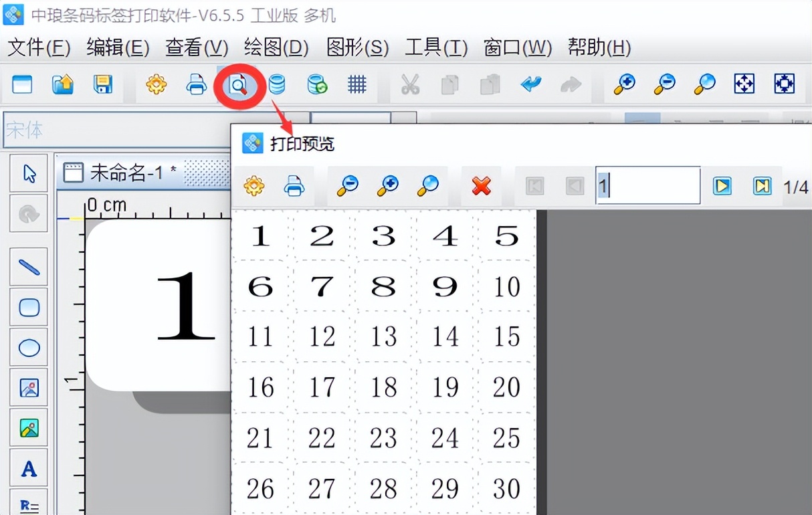Open Print Preview from the main toolbar
The image size is (812, 515).
tap(238, 85)
